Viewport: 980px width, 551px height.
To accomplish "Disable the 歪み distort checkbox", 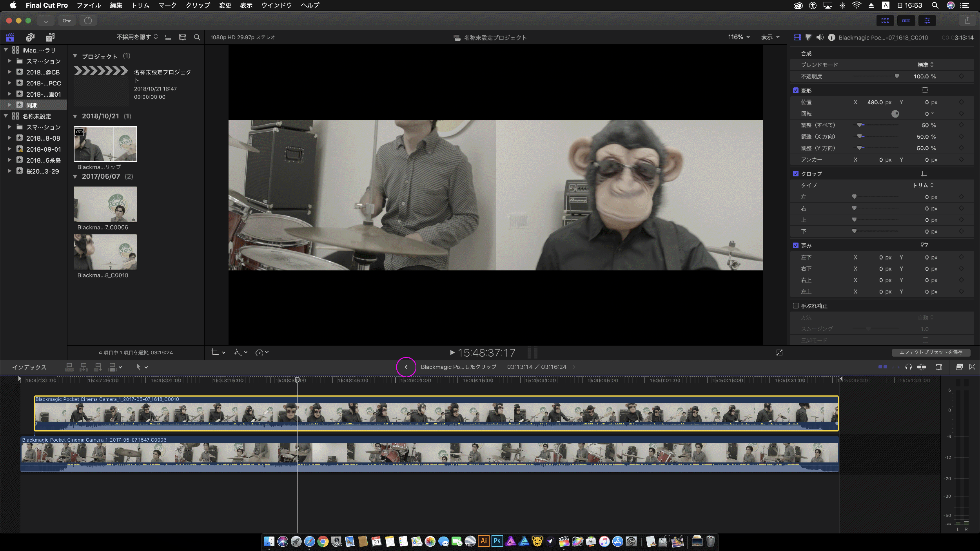I will pyautogui.click(x=796, y=245).
